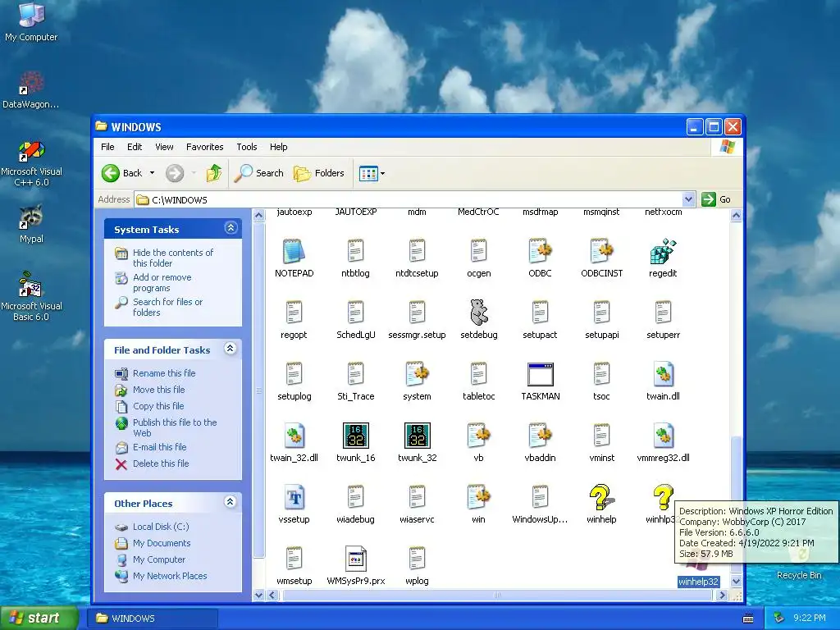Select the wiaservc file icon
This screenshot has width=840, height=630.
tap(417, 497)
